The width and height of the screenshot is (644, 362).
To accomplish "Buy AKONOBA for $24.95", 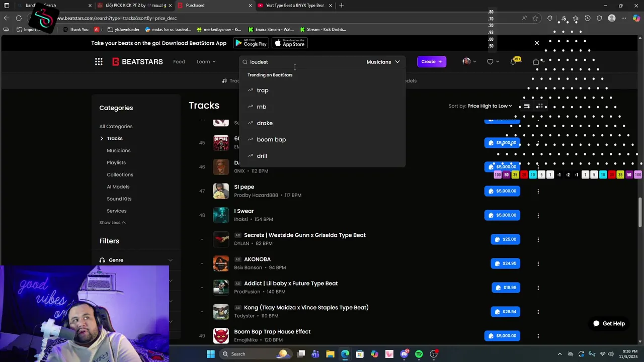I will coord(505,263).
